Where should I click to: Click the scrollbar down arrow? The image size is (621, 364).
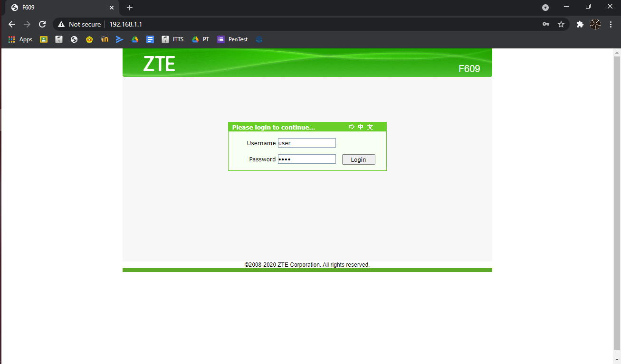click(x=617, y=359)
